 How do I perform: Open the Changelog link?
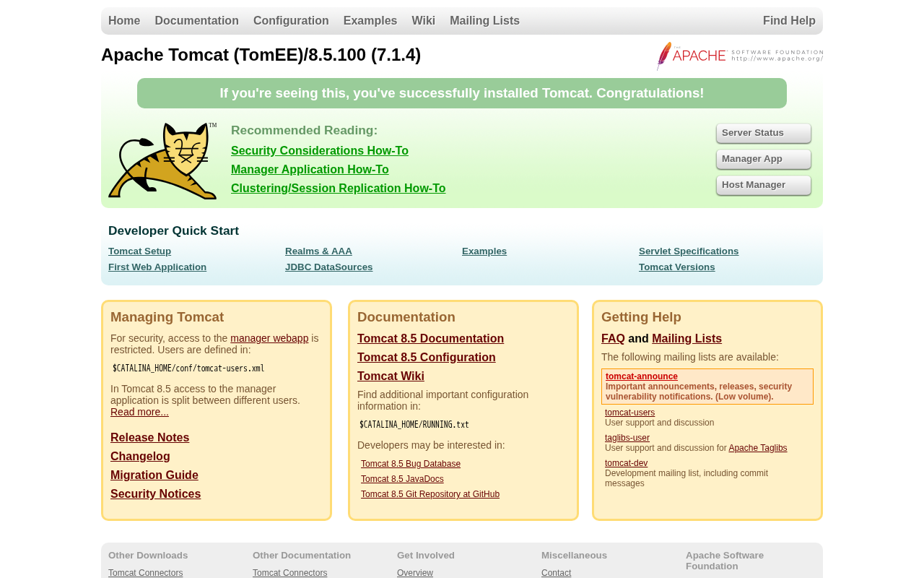point(140,457)
